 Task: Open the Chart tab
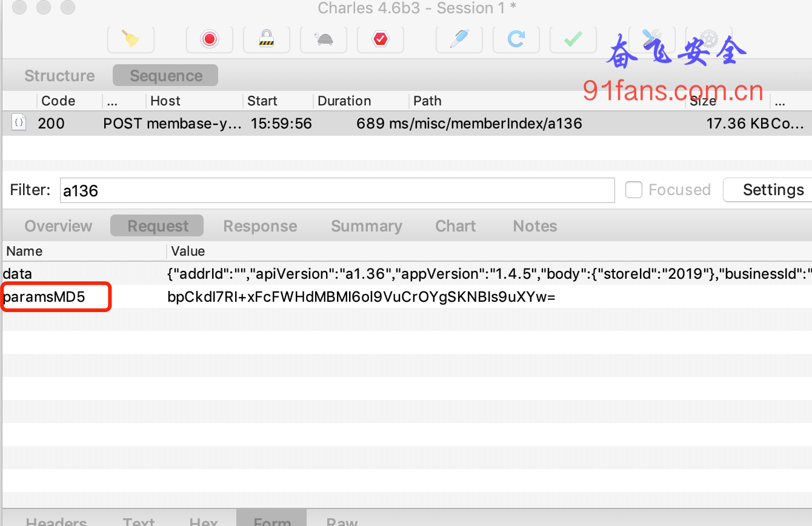click(455, 226)
